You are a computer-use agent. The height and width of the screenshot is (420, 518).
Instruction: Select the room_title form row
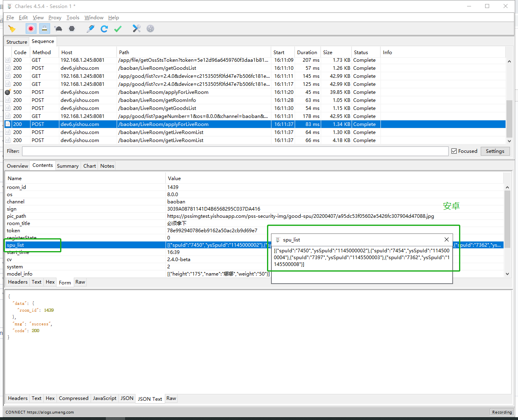click(x=254, y=223)
